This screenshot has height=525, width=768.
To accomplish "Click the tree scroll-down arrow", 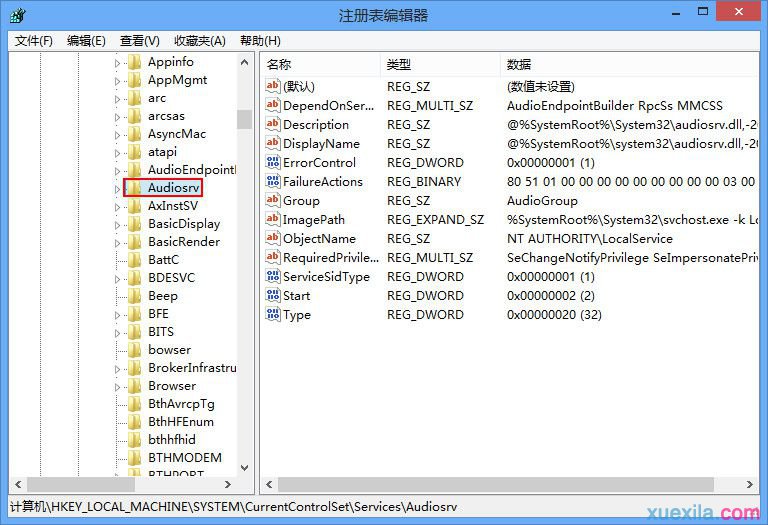I will tap(244, 468).
